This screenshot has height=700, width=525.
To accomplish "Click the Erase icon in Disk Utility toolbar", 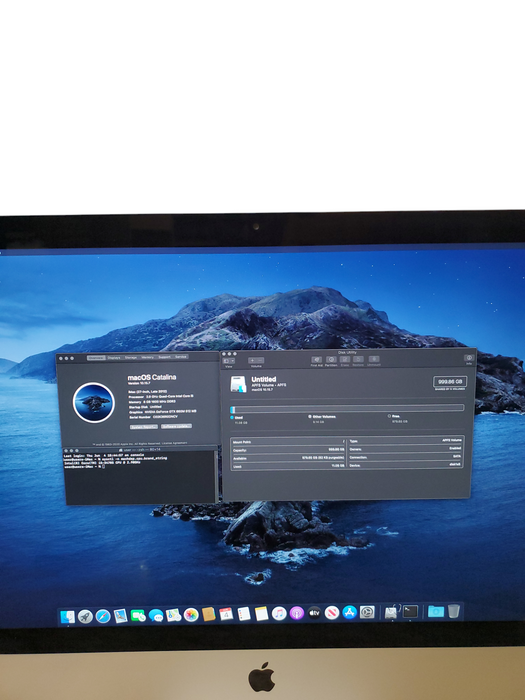I will click(x=345, y=359).
